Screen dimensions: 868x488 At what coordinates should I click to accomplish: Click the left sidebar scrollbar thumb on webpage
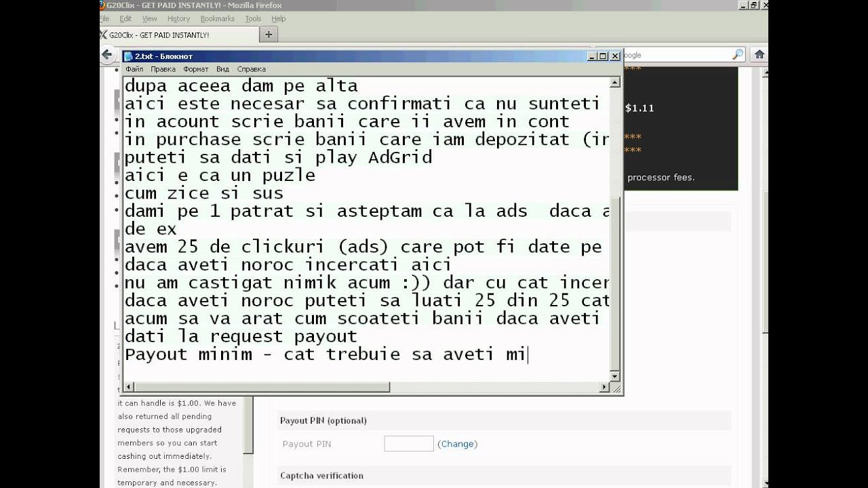248,424
